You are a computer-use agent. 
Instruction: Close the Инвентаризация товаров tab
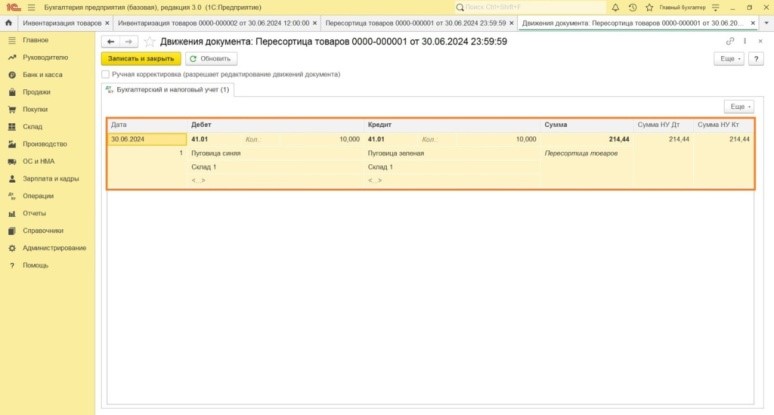pos(107,22)
